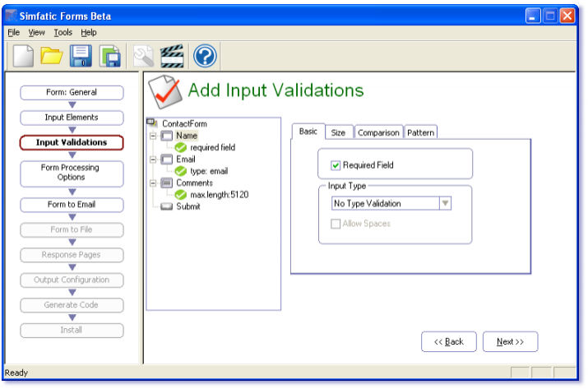Click the Email field textbox icon
The width and height of the screenshot is (588, 389).
(x=167, y=160)
